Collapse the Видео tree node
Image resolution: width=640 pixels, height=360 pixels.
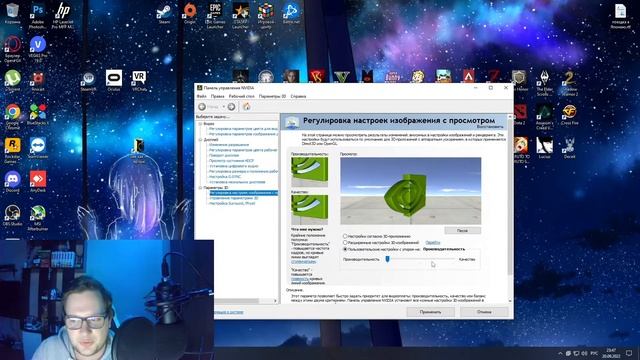[200, 124]
